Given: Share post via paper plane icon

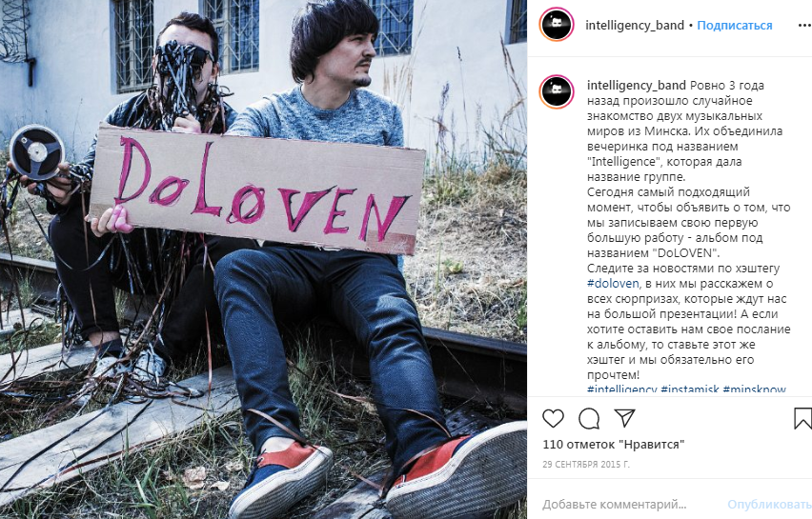Looking at the screenshot, I should click(x=624, y=418).
